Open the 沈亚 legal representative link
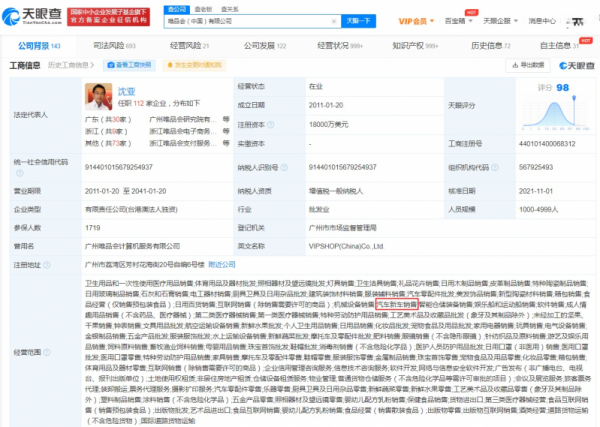The width and height of the screenshot is (600, 427). pos(126,91)
